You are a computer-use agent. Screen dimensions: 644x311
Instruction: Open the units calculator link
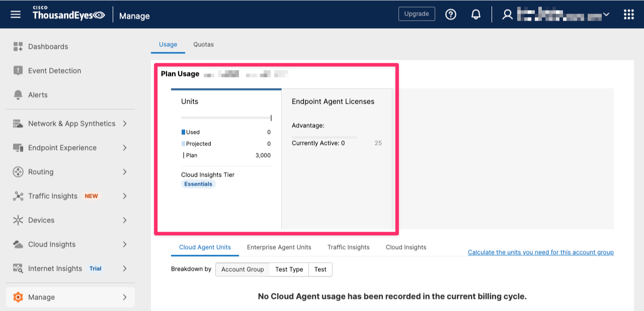[x=541, y=253]
